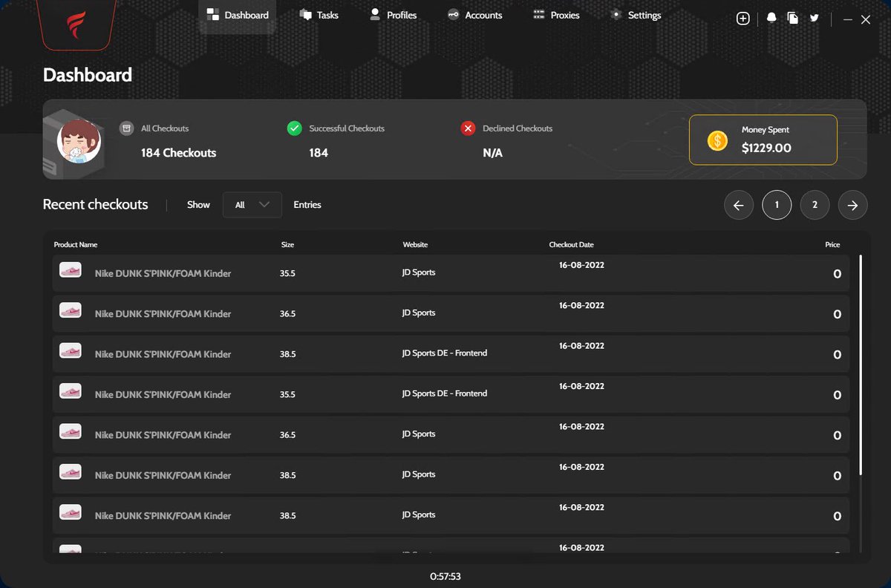The image size is (891, 588).
Task: Click the All Checkouts box icon
Action: pyautogui.click(x=127, y=128)
